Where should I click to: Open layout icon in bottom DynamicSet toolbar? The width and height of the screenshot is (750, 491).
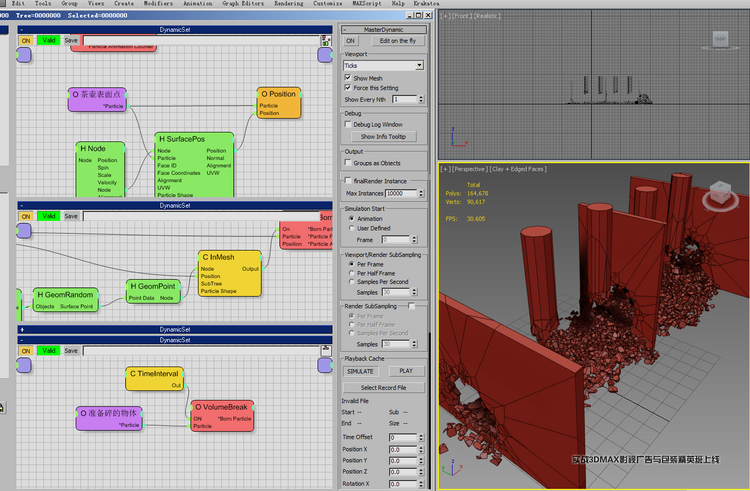click(326, 350)
